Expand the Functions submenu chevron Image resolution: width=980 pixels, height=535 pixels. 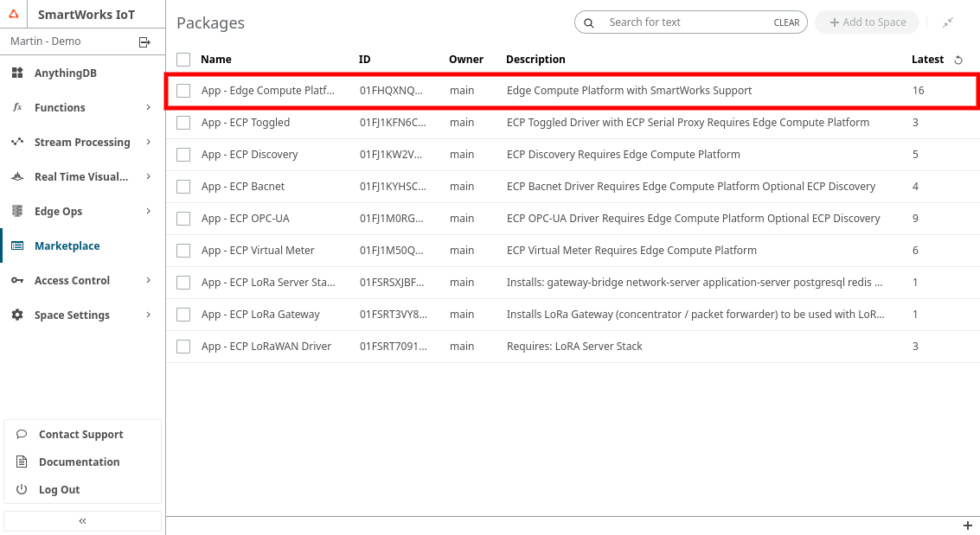pos(148,107)
